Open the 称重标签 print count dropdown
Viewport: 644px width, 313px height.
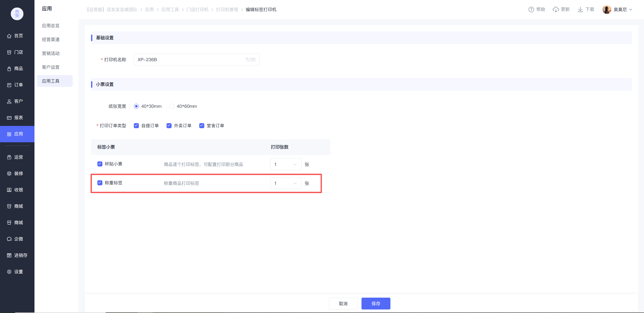286,183
